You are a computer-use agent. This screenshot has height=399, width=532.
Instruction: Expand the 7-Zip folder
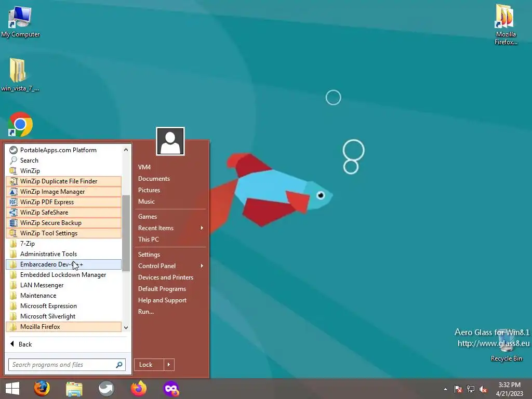(x=64, y=244)
